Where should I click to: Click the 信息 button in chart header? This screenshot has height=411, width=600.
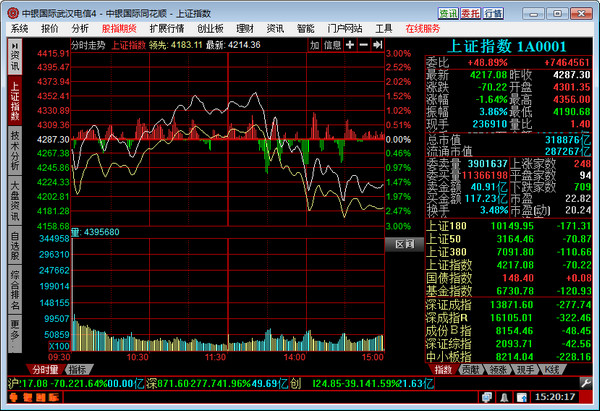click(x=333, y=45)
